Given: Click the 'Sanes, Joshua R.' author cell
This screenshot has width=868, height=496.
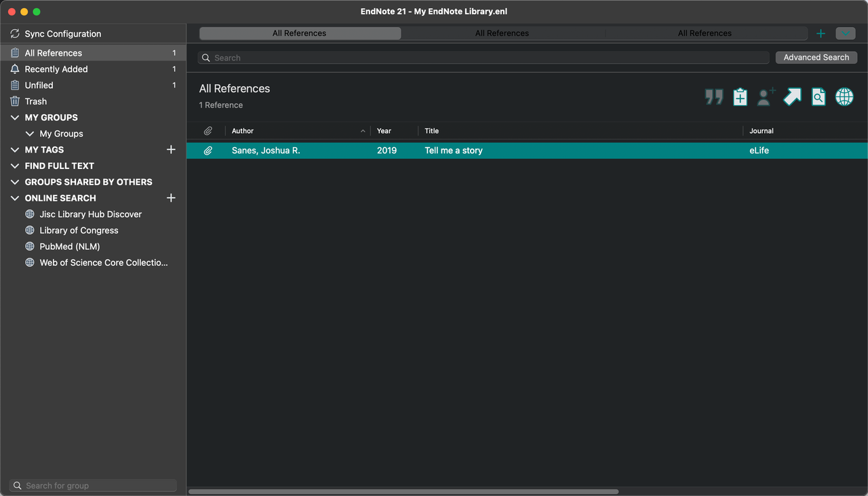Looking at the screenshot, I should tap(266, 151).
